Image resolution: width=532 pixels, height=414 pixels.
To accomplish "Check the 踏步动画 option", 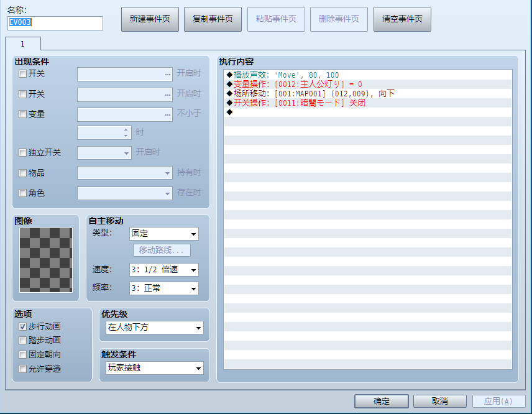I will pos(23,341).
